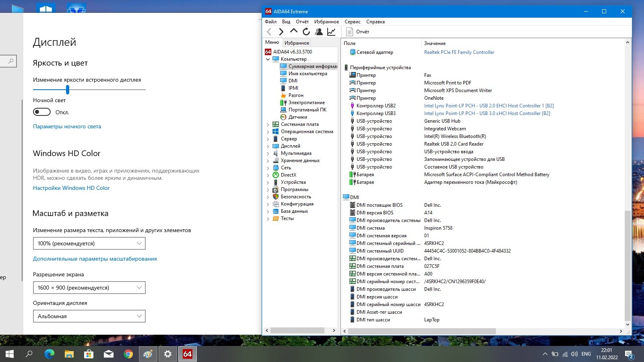This screenshot has width=644, height=362.
Task: Select the Электропитание tree item
Action: 303,103
